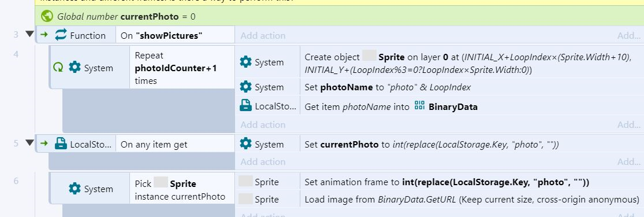Click the gear icon on Create object action

pos(245,62)
